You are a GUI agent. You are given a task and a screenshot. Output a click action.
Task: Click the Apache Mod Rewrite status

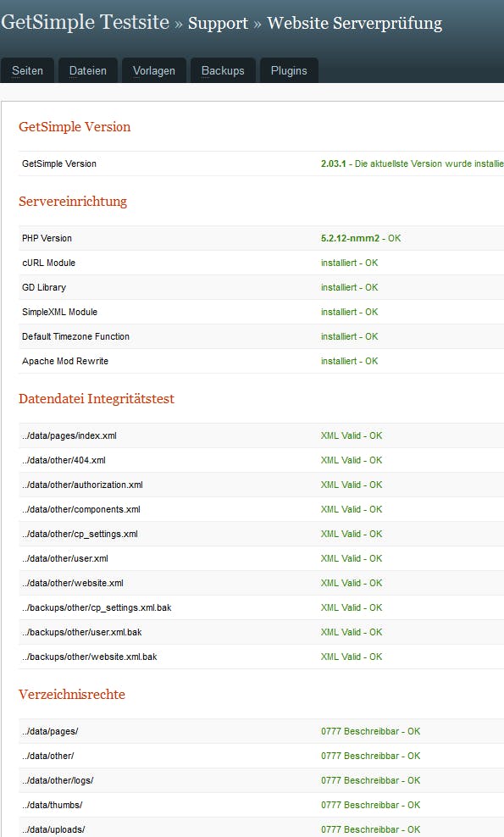[x=349, y=362]
